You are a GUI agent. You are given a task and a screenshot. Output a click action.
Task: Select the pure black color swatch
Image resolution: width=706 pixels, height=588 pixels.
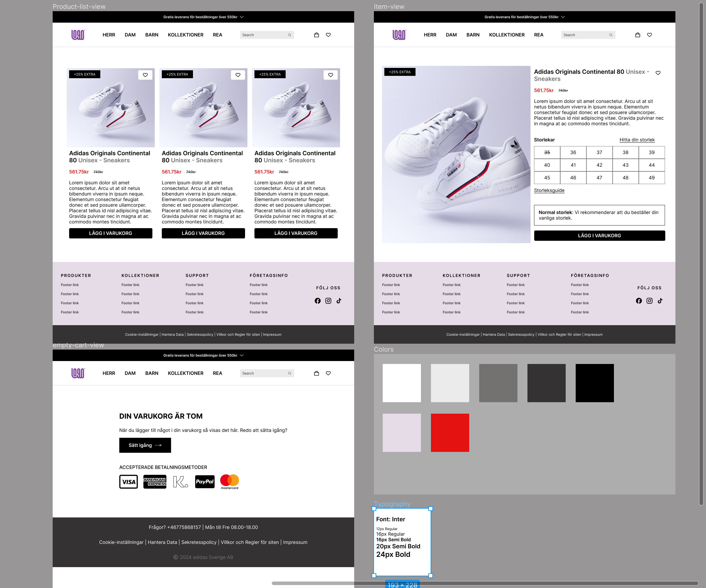[595, 383]
